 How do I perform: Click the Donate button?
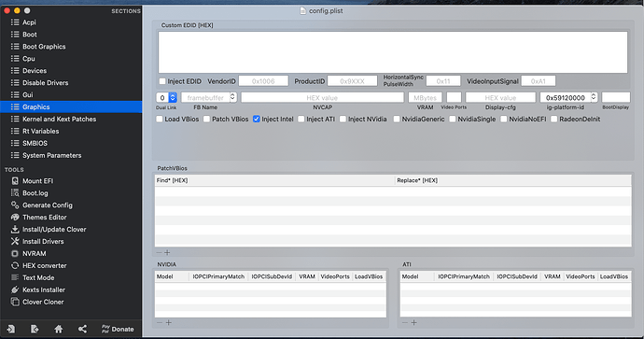pos(118,329)
